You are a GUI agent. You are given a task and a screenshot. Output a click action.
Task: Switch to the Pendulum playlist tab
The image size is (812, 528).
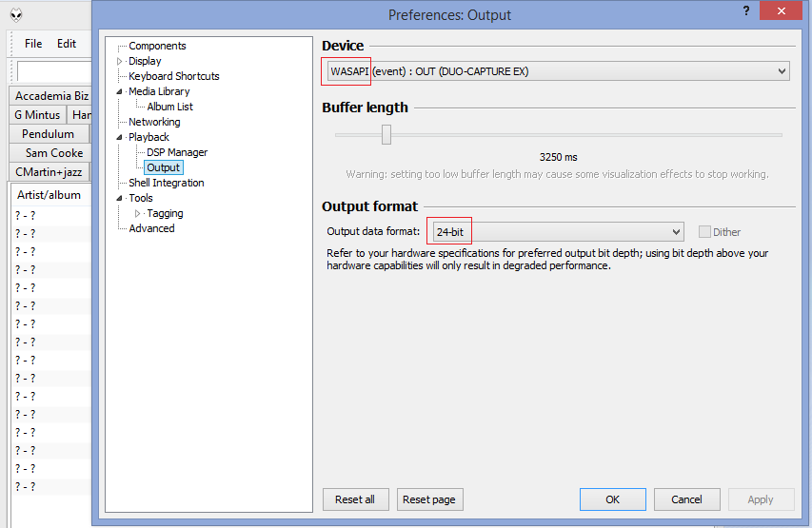tap(49, 134)
